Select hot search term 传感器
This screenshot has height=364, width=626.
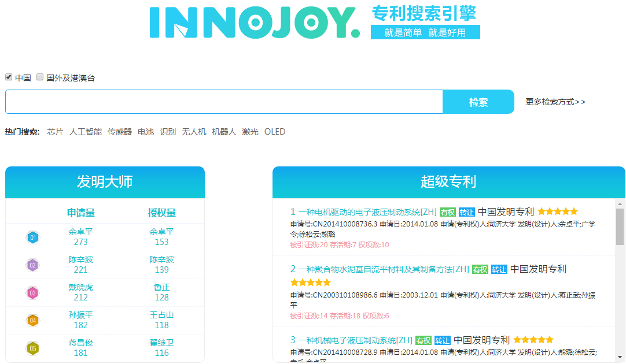(119, 132)
